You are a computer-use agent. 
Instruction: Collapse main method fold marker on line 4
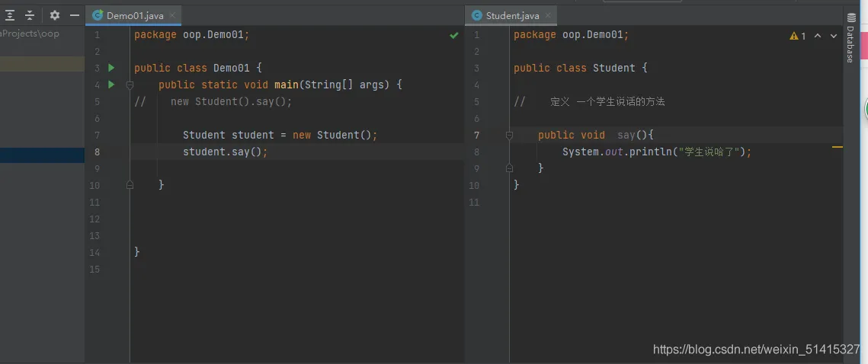coord(130,85)
